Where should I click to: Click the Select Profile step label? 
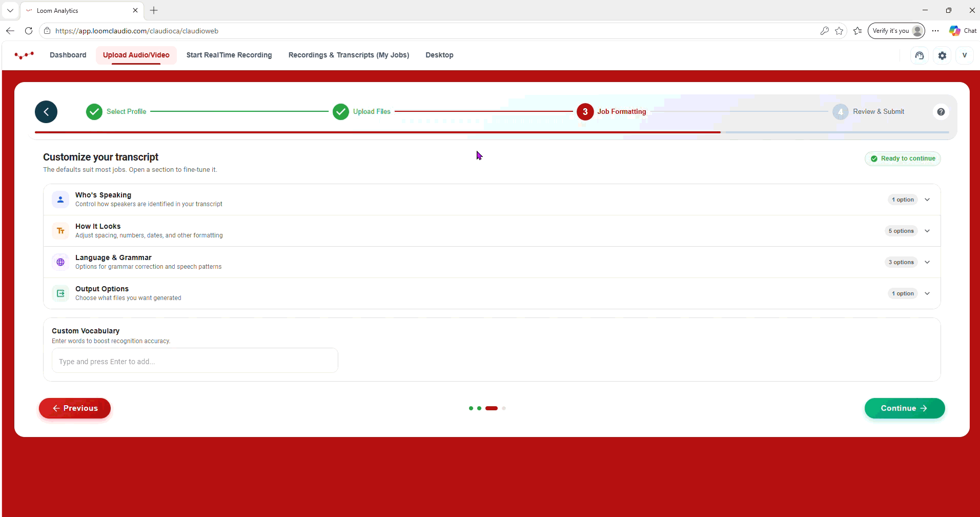tap(126, 112)
